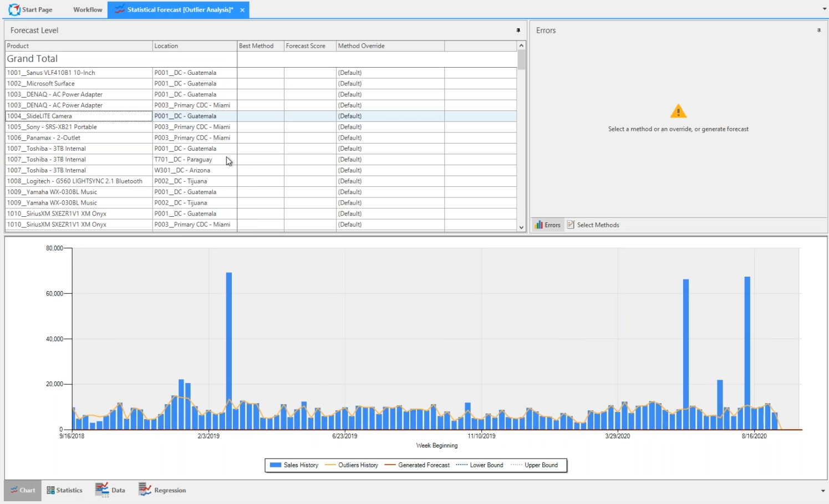Click the bottom-right dropdown arrow of chart panel
The image size is (829, 504).
pyautogui.click(x=823, y=491)
